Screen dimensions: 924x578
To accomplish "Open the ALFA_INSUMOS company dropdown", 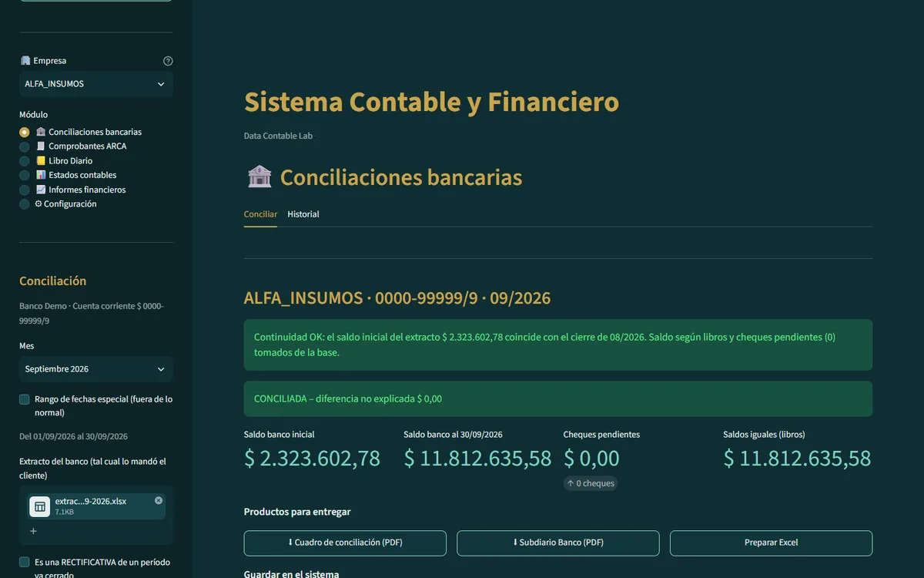I will pyautogui.click(x=96, y=84).
